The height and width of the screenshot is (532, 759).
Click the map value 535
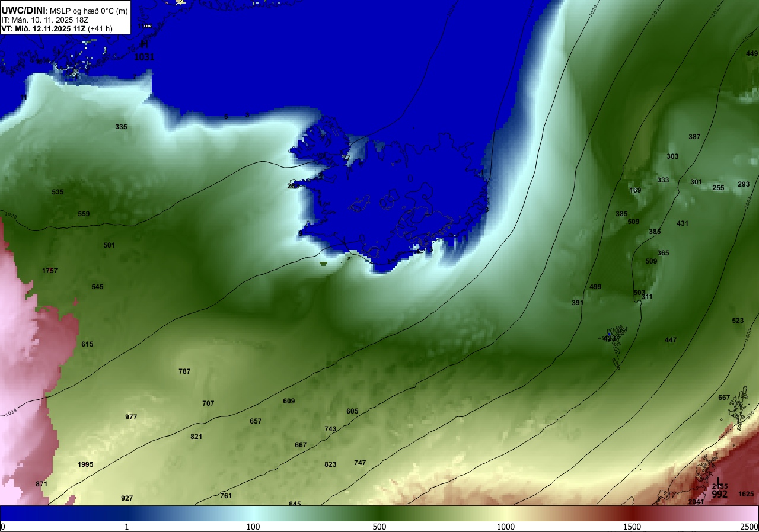(58, 192)
